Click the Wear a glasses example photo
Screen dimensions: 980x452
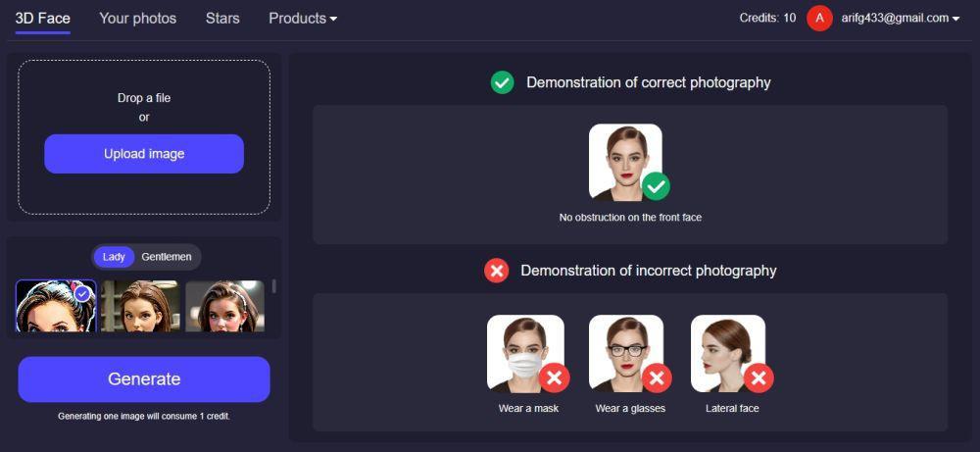point(627,353)
